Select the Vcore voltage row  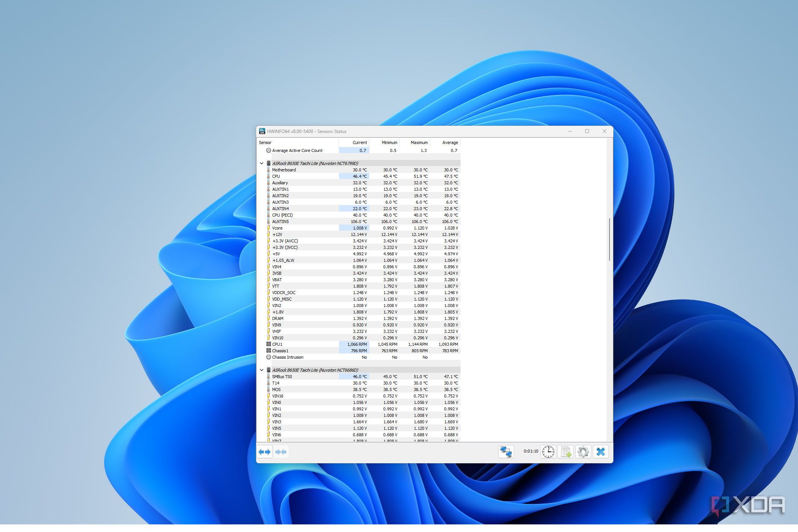pos(359,228)
